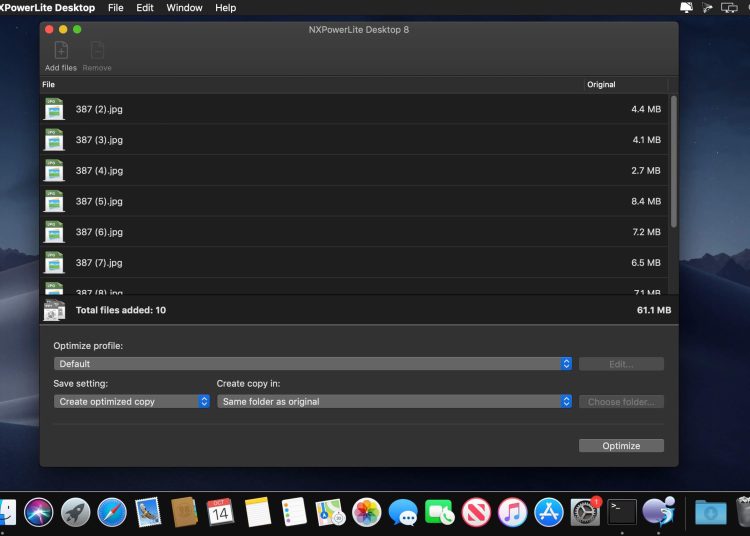The height and width of the screenshot is (536, 750).
Task: Open the File menu
Action: pyautogui.click(x=116, y=8)
